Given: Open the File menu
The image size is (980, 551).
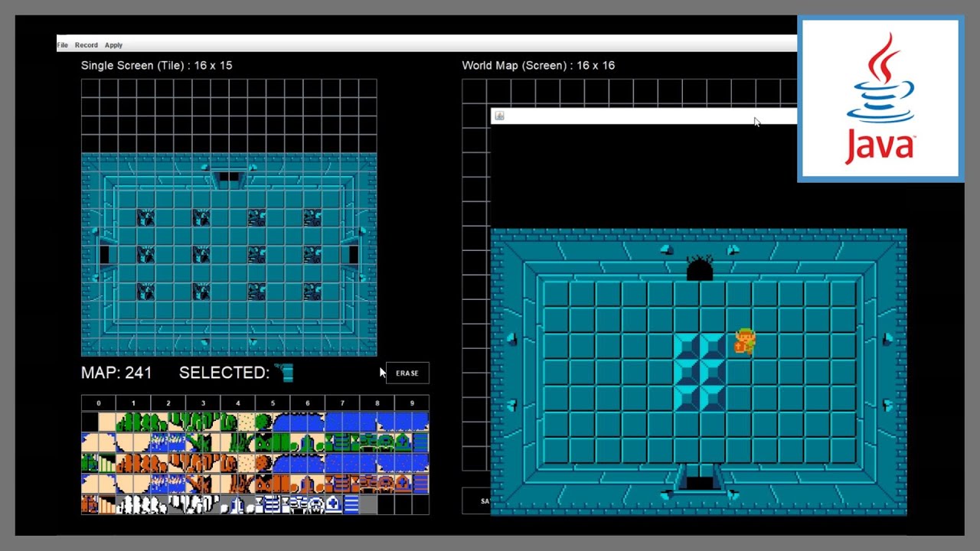Looking at the screenshot, I should point(62,45).
